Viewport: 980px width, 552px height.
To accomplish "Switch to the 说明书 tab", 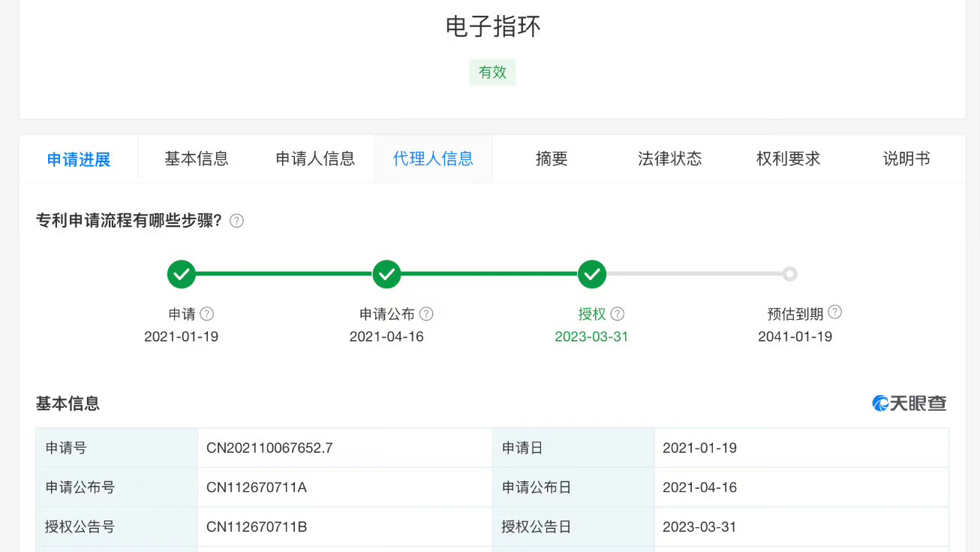I will click(906, 159).
